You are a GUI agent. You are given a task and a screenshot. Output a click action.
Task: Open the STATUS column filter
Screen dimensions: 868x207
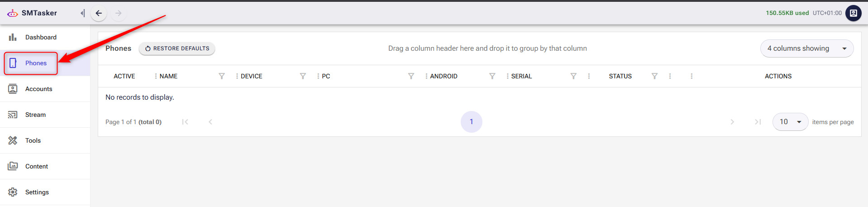[654, 76]
